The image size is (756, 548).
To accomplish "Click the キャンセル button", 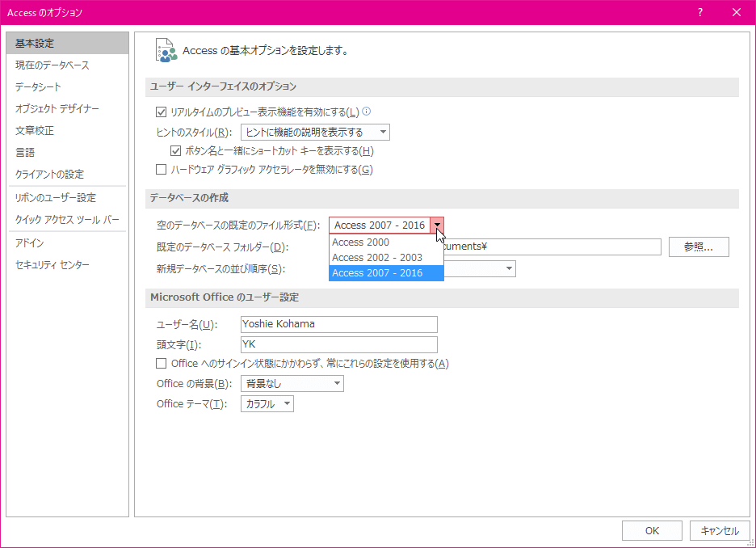I will coord(720,531).
